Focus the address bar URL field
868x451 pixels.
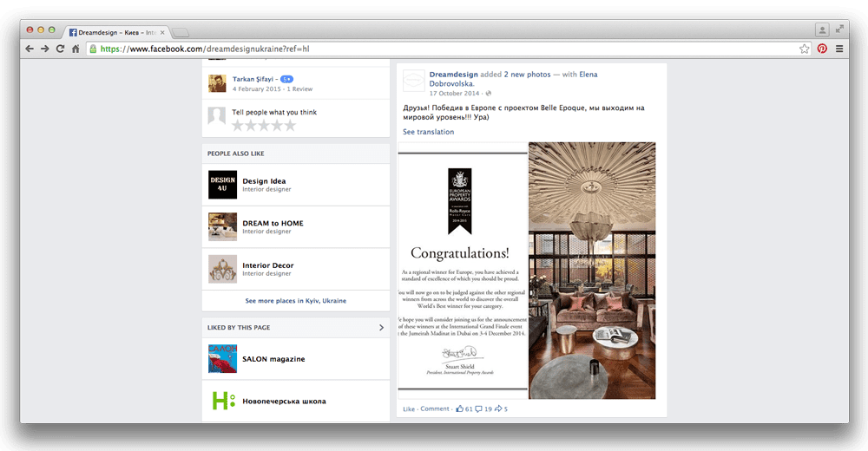tap(449, 49)
